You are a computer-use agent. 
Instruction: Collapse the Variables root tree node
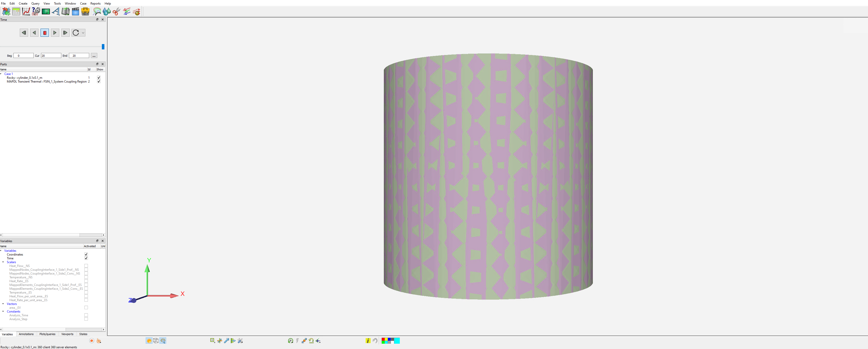point(1,251)
